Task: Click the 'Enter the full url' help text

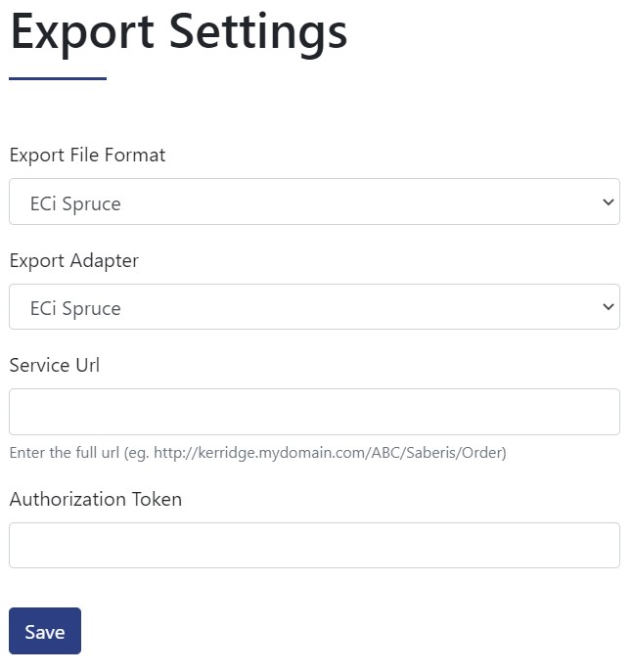Action: 257,453
